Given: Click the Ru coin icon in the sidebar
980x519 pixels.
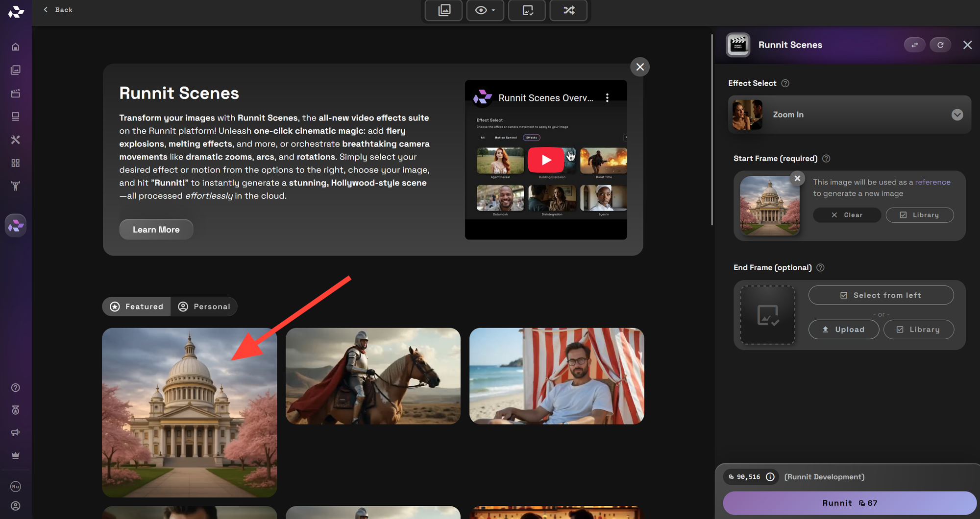Looking at the screenshot, I should click(16, 486).
